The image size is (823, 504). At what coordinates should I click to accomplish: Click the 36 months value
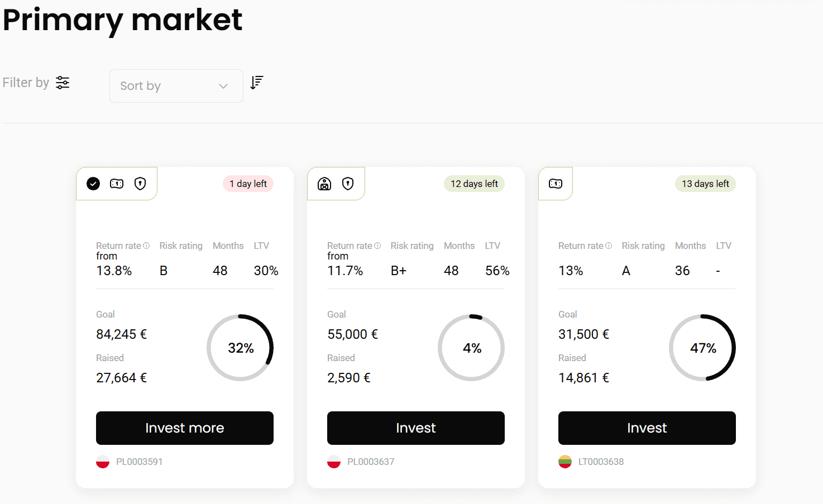(x=682, y=271)
